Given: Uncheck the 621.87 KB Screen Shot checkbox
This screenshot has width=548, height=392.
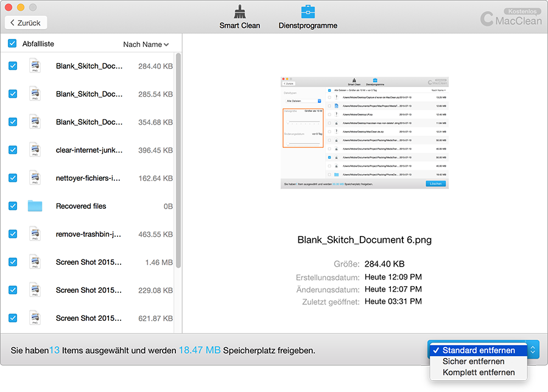Looking at the screenshot, I should click(13, 318).
